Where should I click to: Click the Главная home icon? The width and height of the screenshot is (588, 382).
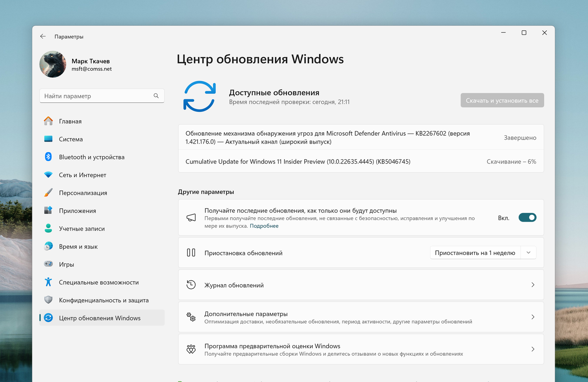(48, 121)
